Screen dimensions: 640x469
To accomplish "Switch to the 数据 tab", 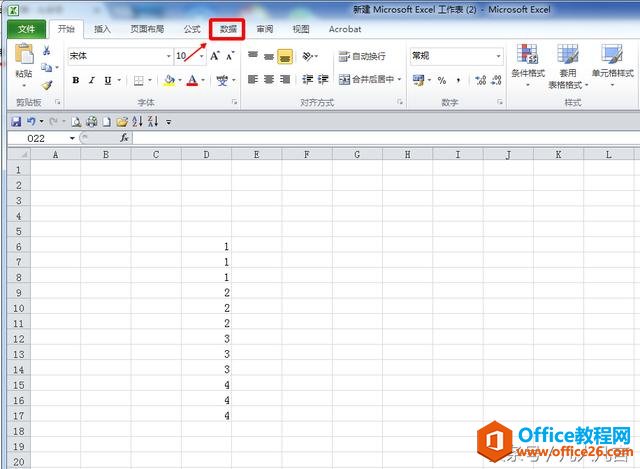I will click(227, 29).
